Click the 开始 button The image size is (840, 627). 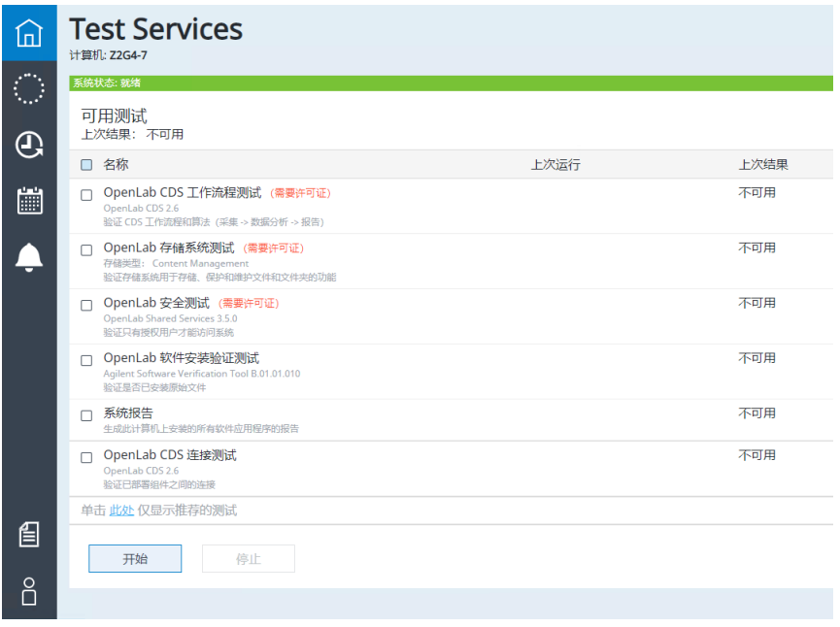click(135, 559)
